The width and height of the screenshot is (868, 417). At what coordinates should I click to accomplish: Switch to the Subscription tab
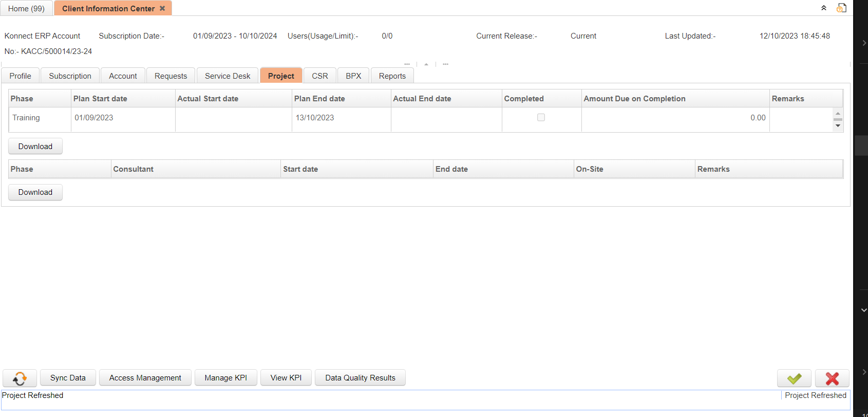(x=70, y=76)
